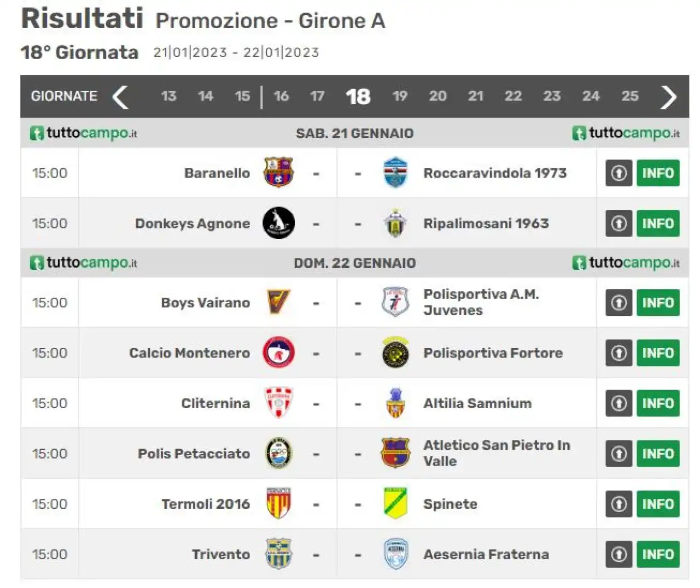Click the Polisportiva Fortore badge
700x588 pixels.
(x=395, y=352)
